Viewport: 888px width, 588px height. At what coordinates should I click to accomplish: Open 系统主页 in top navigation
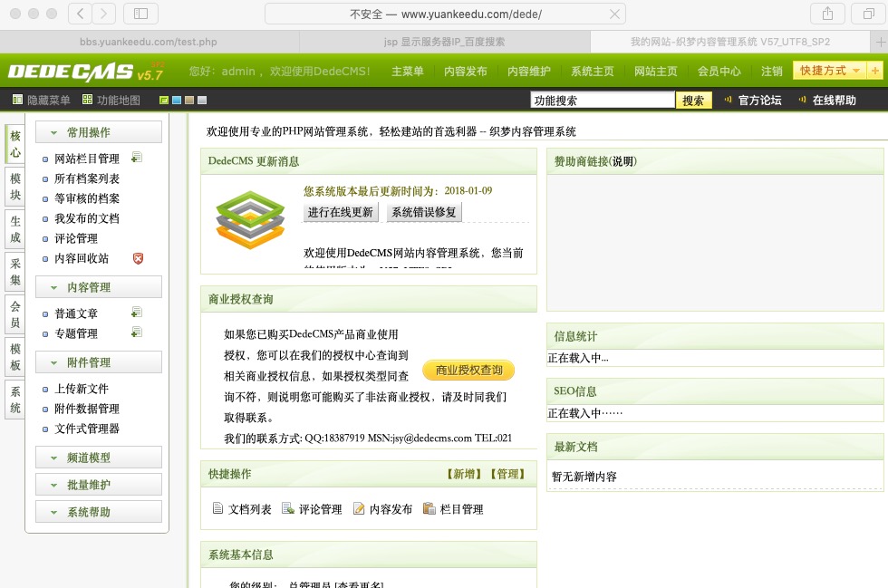click(592, 71)
